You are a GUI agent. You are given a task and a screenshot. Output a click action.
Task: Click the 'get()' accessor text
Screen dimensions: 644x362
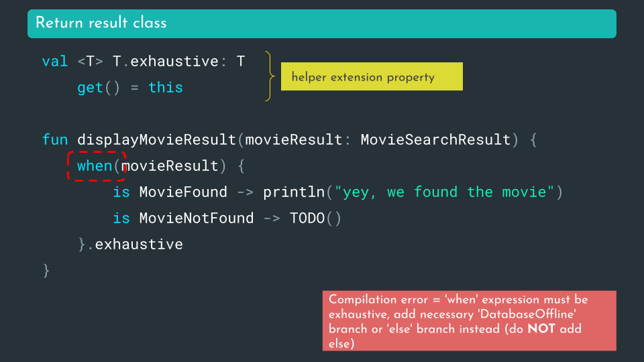[99, 88]
